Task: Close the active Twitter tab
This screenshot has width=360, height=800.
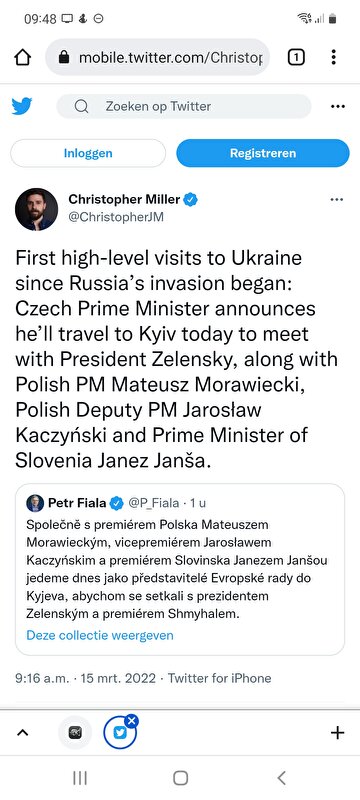Action: tap(132, 720)
